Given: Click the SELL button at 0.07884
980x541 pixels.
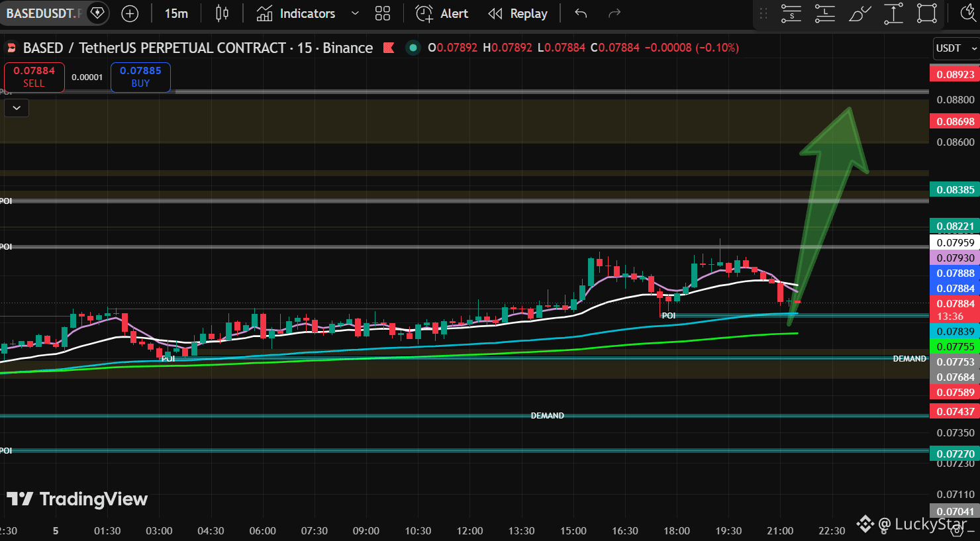Looking at the screenshot, I should [34, 77].
